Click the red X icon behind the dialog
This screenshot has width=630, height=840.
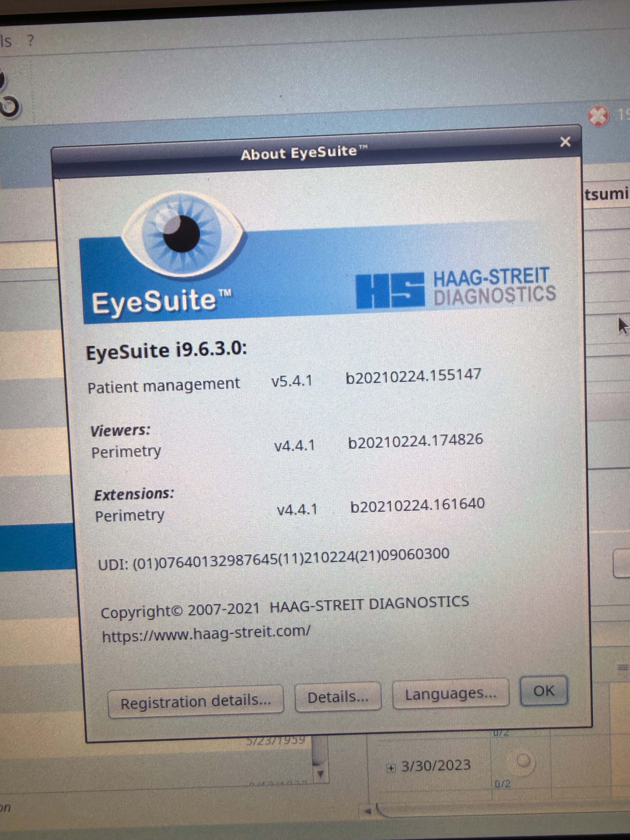pyautogui.click(x=598, y=116)
